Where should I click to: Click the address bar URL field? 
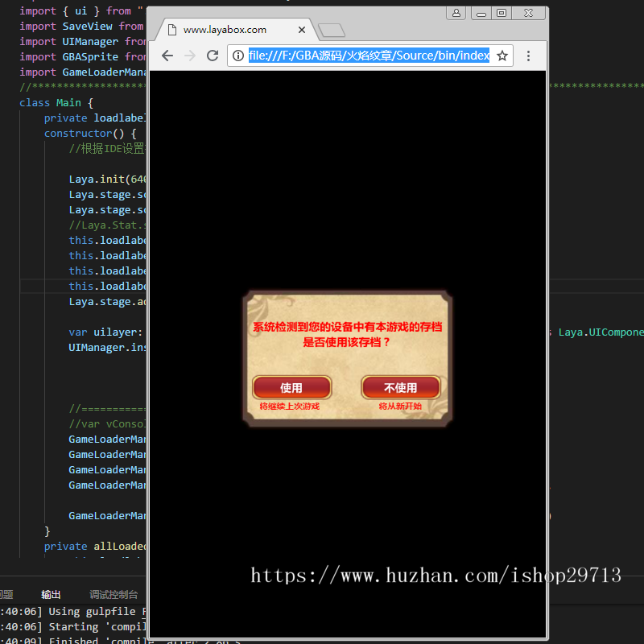pos(369,56)
